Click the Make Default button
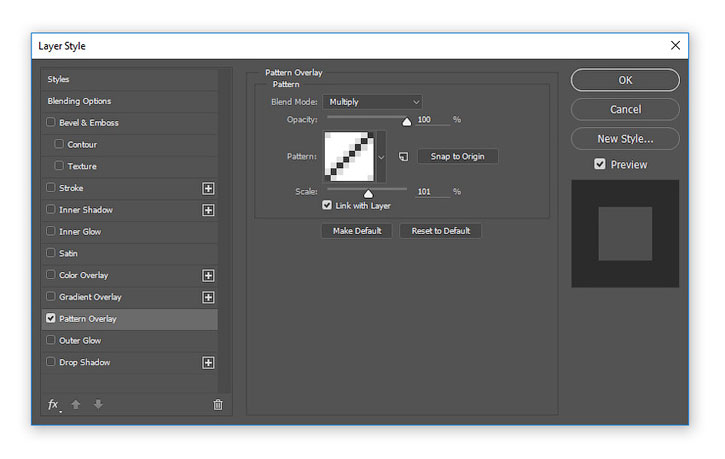This screenshot has height=459, width=725. click(357, 231)
